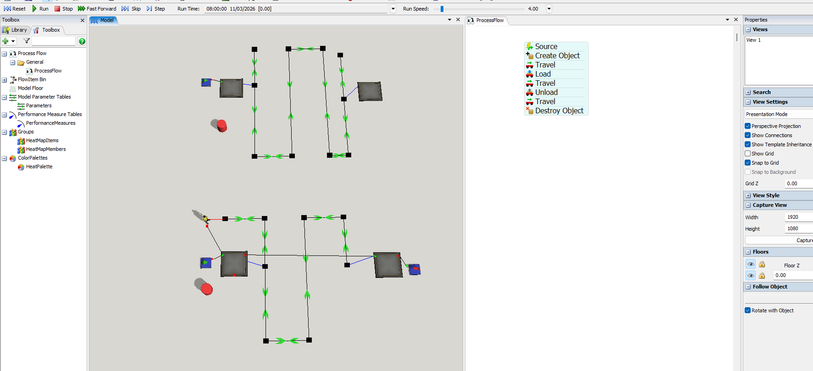The height and width of the screenshot is (371, 813).
Task: Collapse the Model Parameter Tables node
Action: pyautogui.click(x=4, y=97)
